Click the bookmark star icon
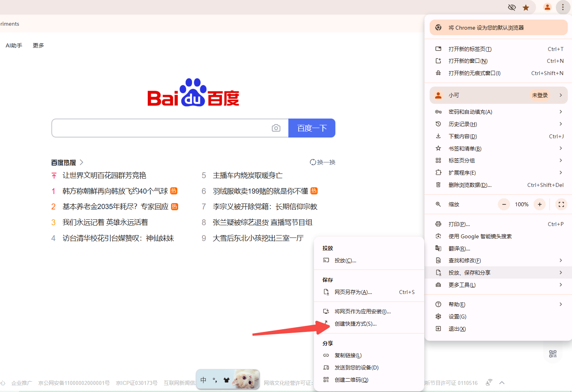Image resolution: width=572 pixels, height=392 pixels. point(526,8)
